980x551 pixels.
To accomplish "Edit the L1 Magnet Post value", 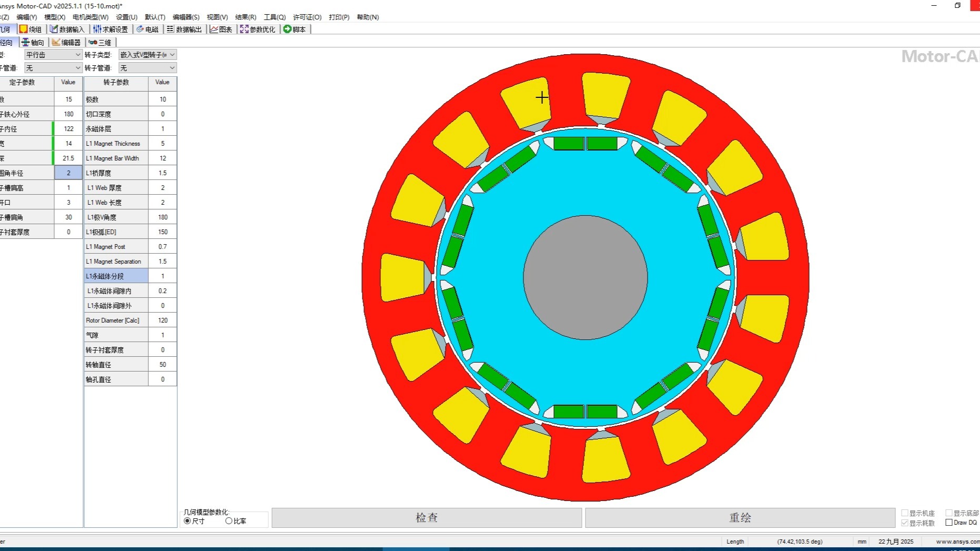I will 163,247.
